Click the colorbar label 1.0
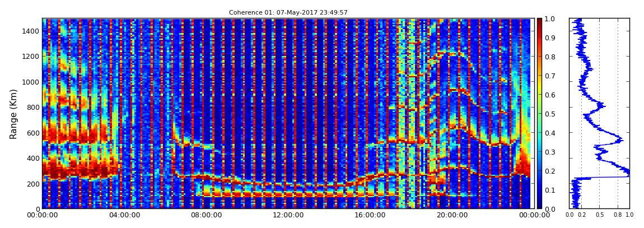The width and height of the screenshot is (644, 228). coord(549,19)
